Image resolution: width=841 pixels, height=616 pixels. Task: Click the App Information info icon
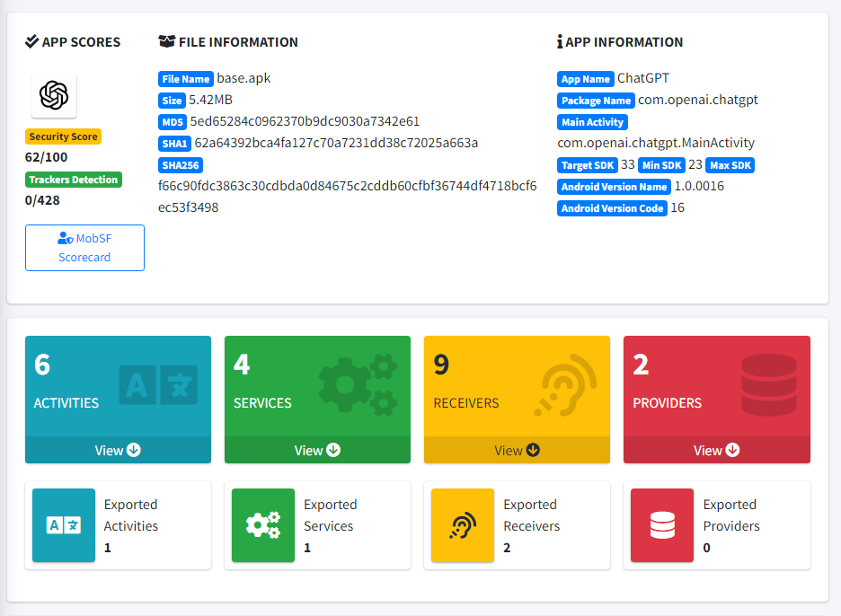560,41
